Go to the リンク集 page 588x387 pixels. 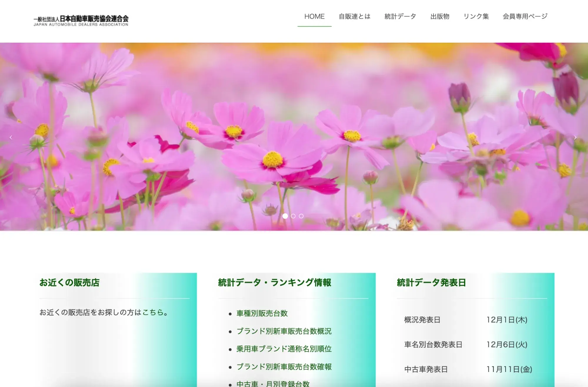476,16
